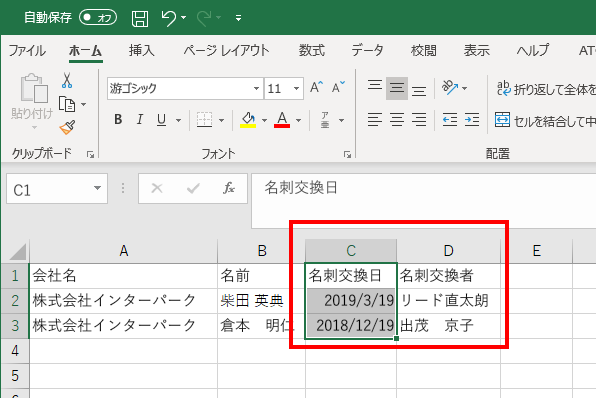The image size is (596, 398).
Task: Cancel entry with the X icon
Action: [x=157, y=188]
